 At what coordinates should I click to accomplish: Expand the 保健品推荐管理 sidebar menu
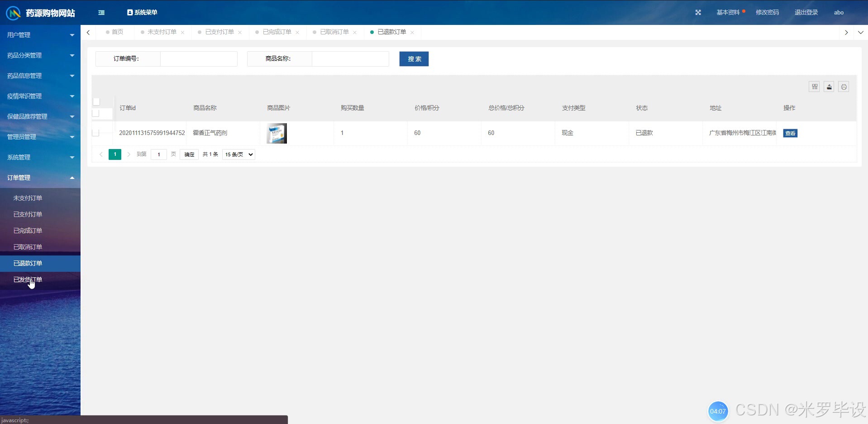pyautogui.click(x=40, y=116)
